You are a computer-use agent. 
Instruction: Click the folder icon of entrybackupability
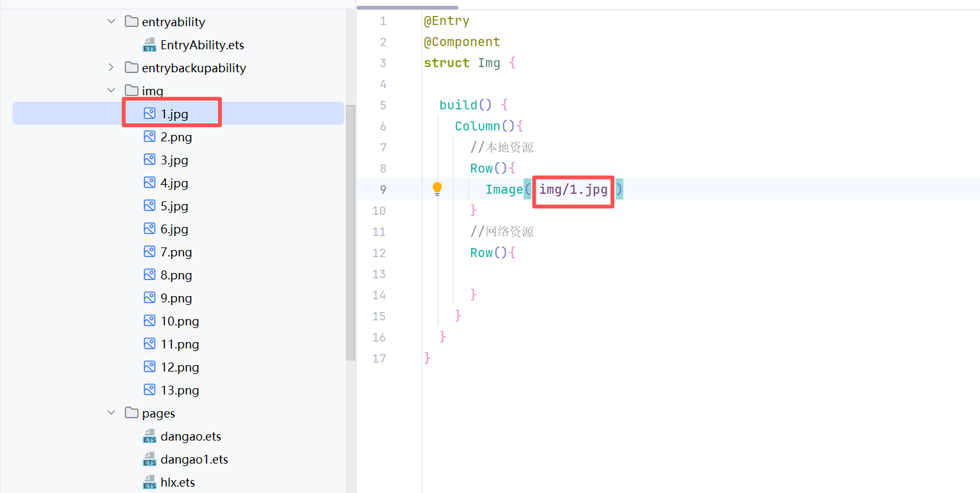tap(132, 67)
